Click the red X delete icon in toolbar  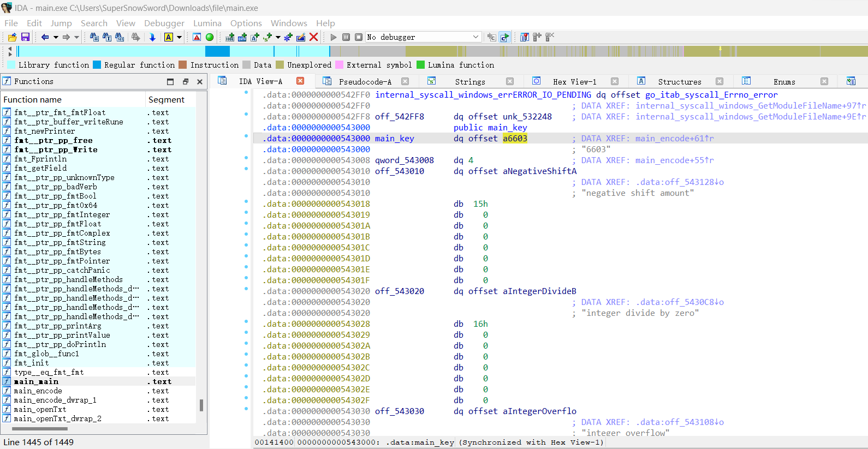(x=313, y=37)
